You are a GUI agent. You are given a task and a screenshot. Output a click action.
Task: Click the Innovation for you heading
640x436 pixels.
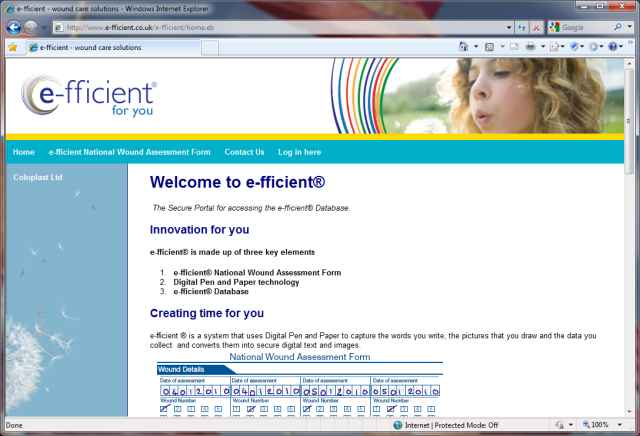click(x=199, y=230)
